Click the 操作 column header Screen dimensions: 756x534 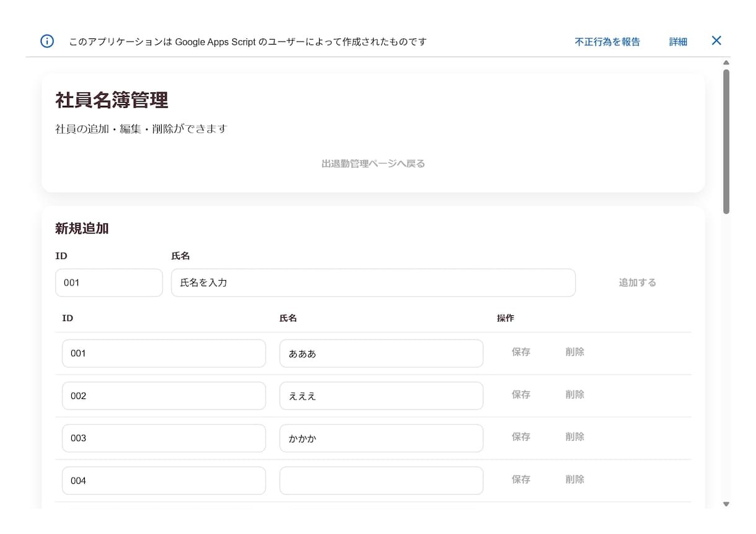(x=505, y=318)
